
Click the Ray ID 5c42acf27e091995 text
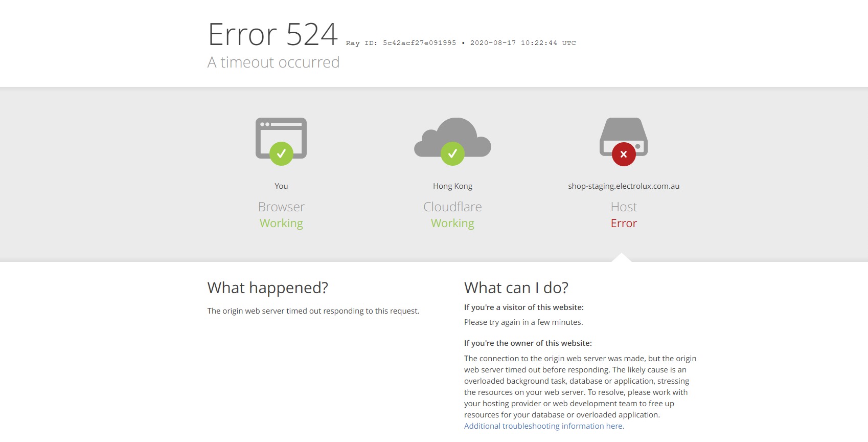coord(401,43)
